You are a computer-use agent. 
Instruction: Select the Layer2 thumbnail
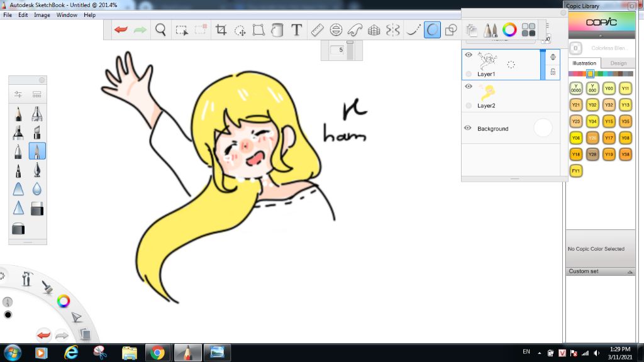487,92
